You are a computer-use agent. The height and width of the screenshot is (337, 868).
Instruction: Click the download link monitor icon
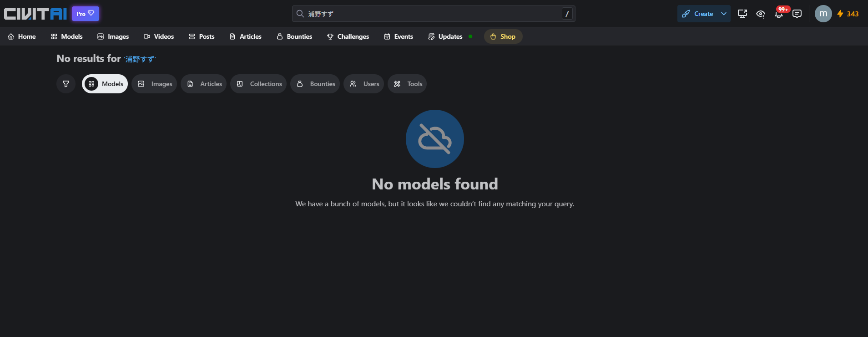(742, 14)
